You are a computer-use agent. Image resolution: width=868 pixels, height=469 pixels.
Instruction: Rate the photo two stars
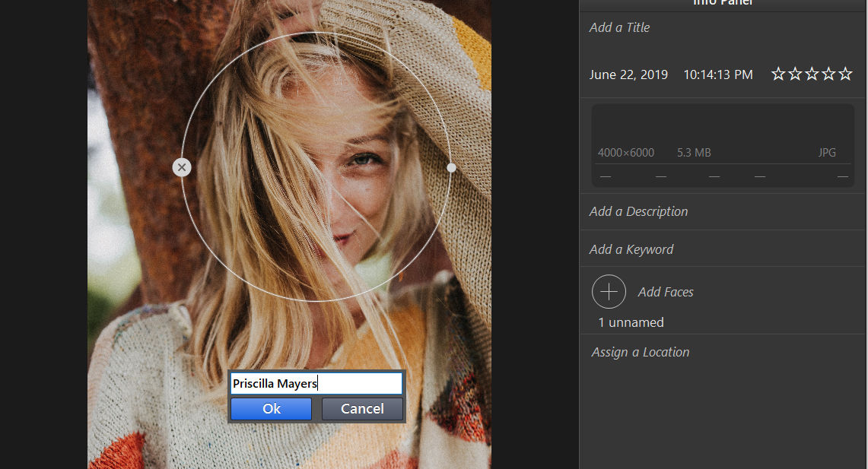[795, 74]
